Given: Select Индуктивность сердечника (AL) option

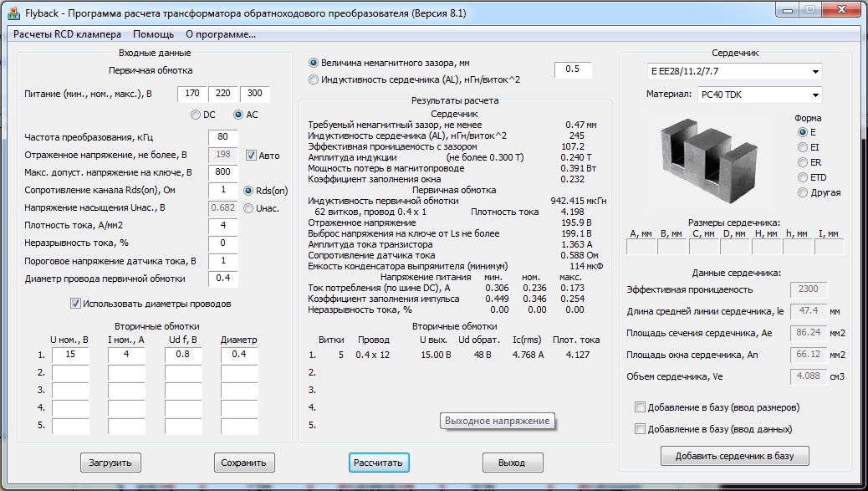Looking at the screenshot, I should [314, 79].
